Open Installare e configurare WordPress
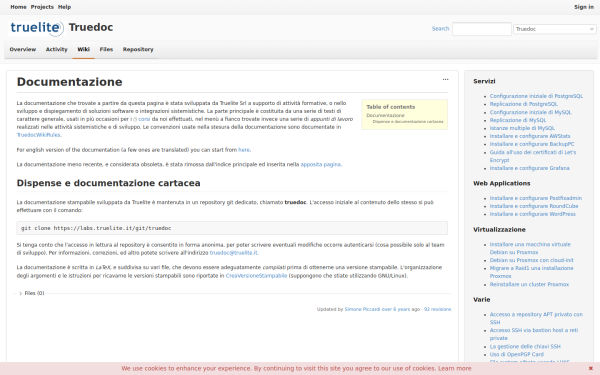Image resolution: width=600 pixels, height=375 pixels. [x=533, y=214]
